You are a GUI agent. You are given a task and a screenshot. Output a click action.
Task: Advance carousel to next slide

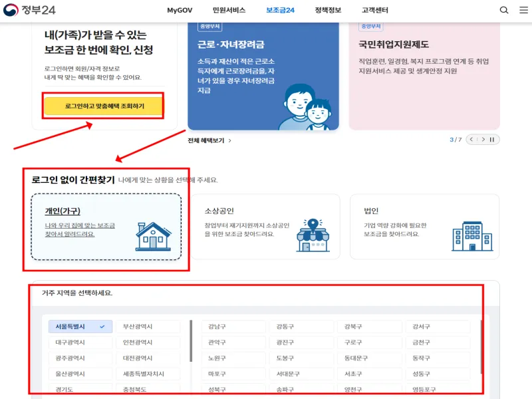(483, 140)
